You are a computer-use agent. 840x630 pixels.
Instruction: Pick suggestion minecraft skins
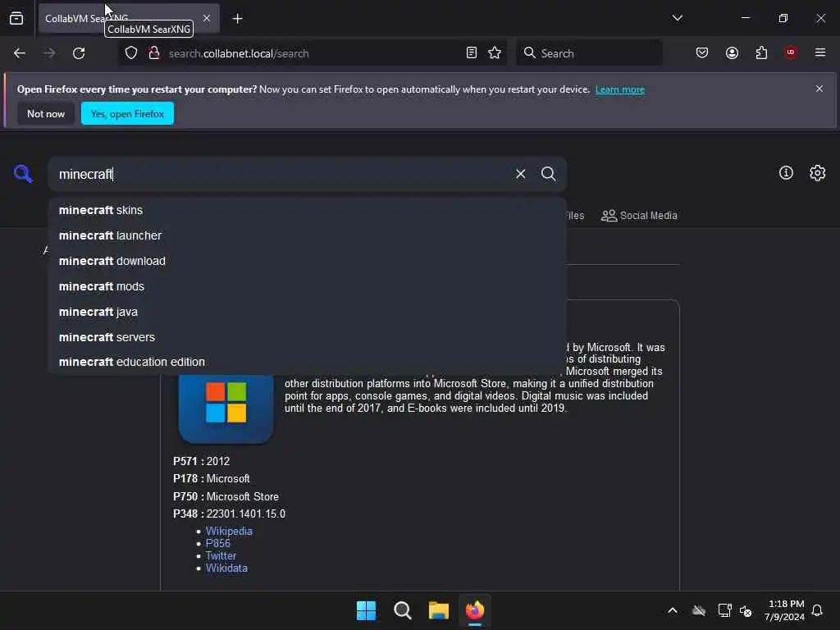click(x=308, y=210)
